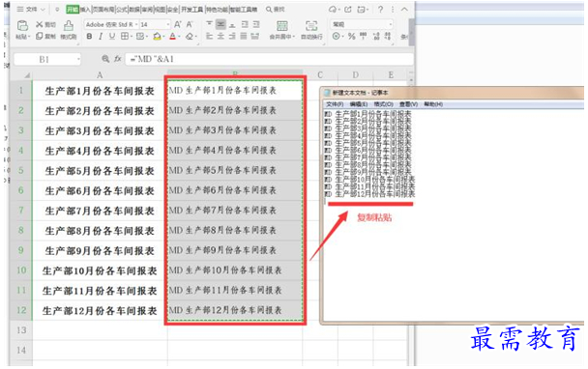The image size is (588, 369).
Task: Open the paste options dropdown arrow
Action: tap(29, 37)
